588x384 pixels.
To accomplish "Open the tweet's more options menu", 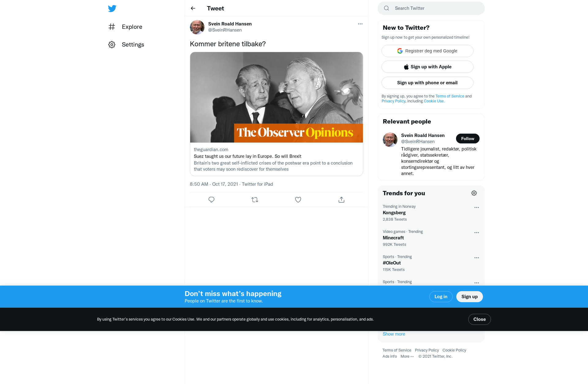I will tap(360, 24).
